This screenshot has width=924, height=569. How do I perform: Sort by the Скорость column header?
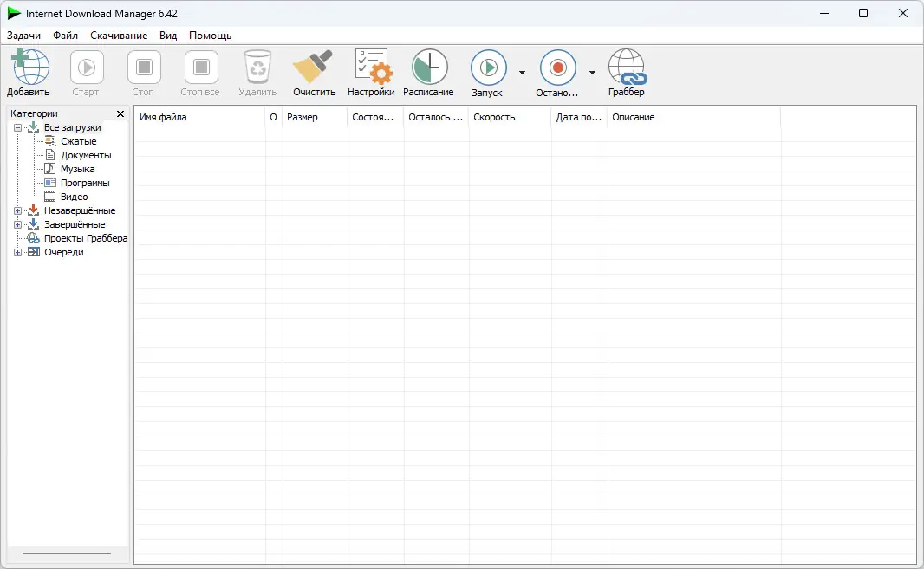[510, 117]
